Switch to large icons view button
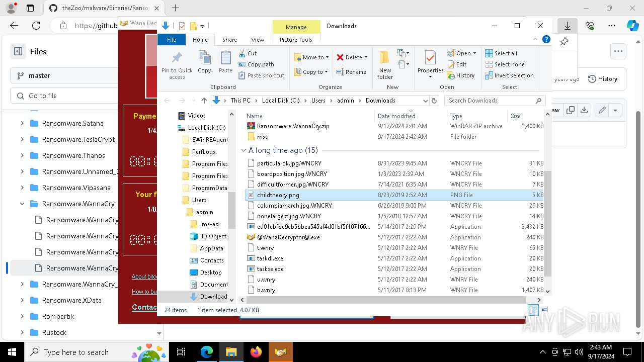 (x=544, y=310)
